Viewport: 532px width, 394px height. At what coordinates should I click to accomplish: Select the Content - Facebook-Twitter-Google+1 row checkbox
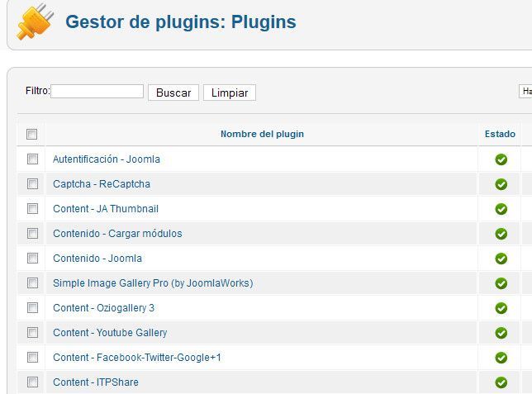[x=32, y=358]
